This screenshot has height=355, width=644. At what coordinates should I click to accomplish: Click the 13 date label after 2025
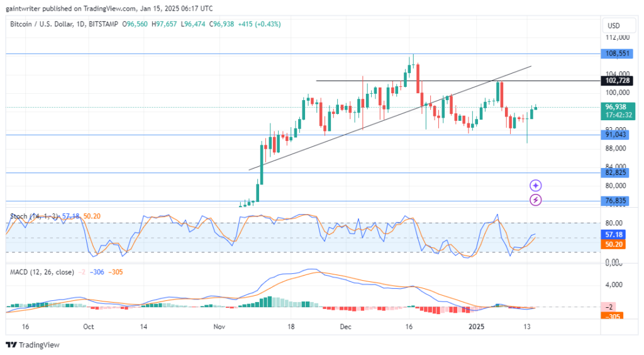[526, 327]
